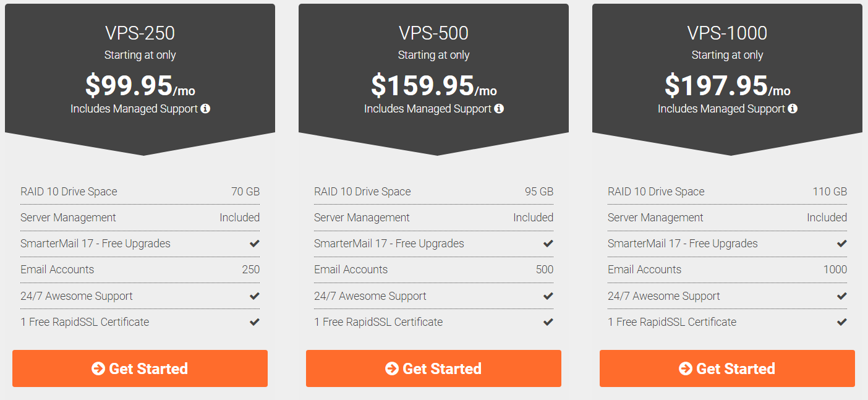The height and width of the screenshot is (400, 868).
Task: Click VPS-1000 Free RapidSSL Certificate checkmark
Action: tap(841, 322)
